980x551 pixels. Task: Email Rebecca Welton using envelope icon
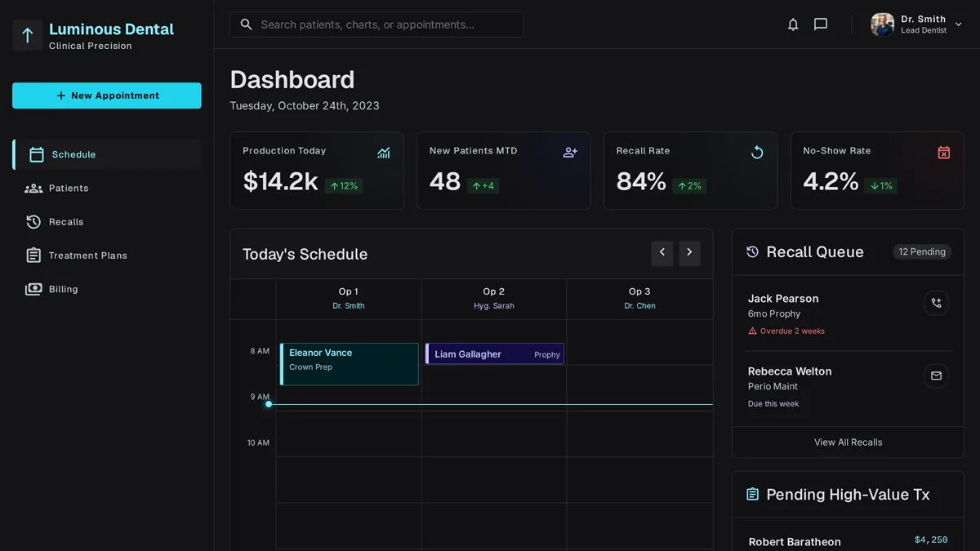click(936, 375)
